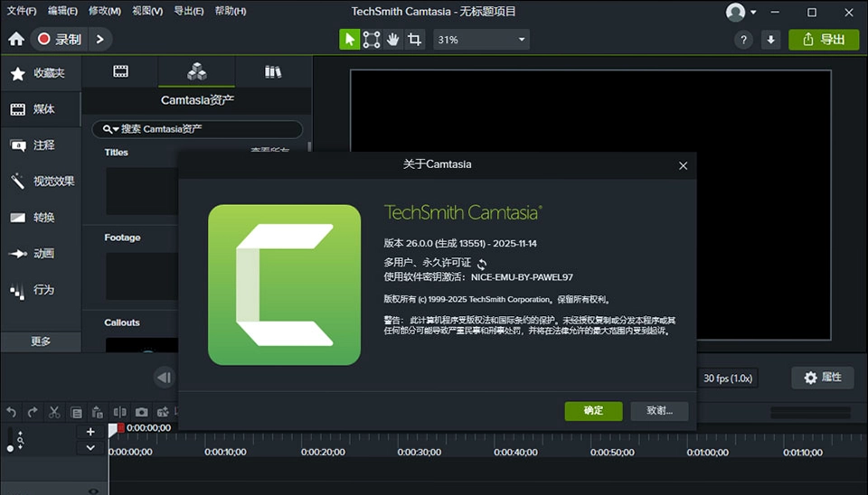Undo with the timeline undo arrow
The image size is (868, 495).
click(x=11, y=412)
